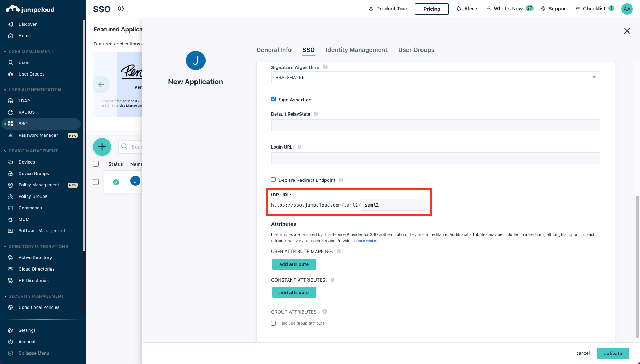Viewport: 640px width, 364px height.
Task: Add a user attribute mapping
Action: click(294, 264)
